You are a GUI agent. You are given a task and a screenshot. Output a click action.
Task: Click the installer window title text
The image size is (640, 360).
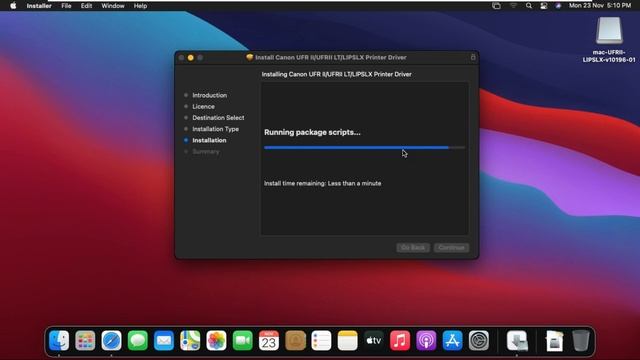pos(331,58)
